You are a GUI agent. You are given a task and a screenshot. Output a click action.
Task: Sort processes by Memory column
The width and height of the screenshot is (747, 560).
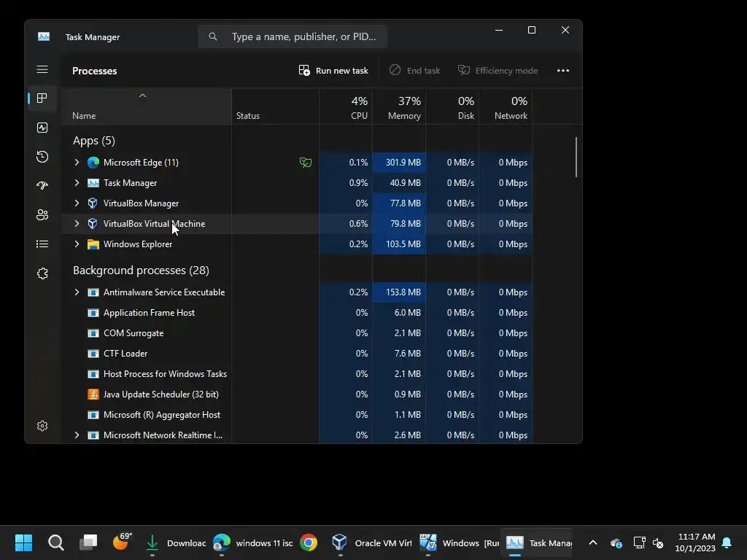399,107
